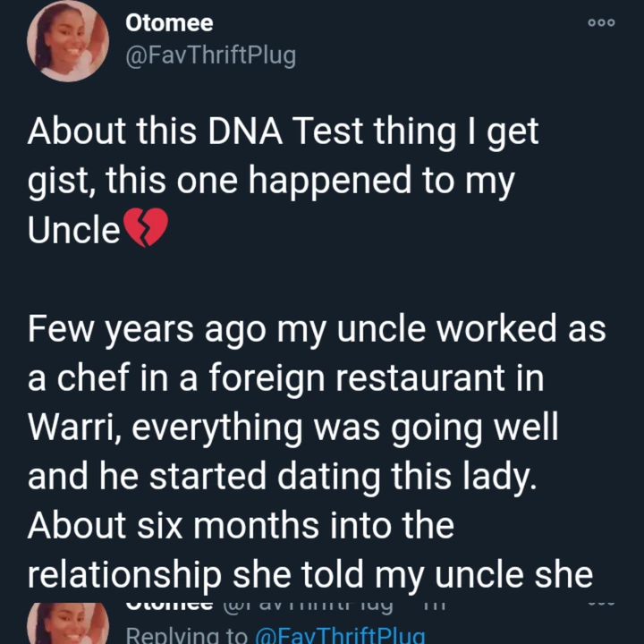
Task: Tap the line 'gist, this one happened to my'
Action: point(271,182)
